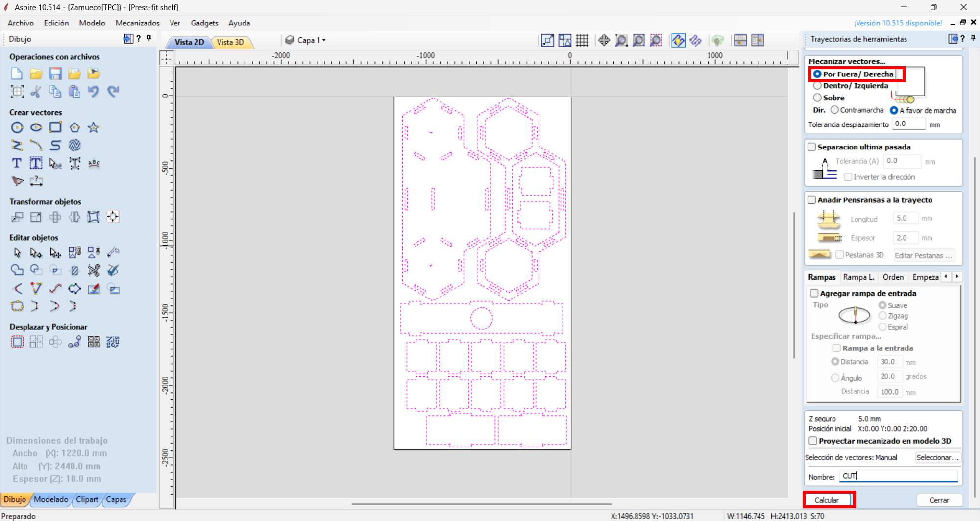The image size is (980, 521).
Task: Activate the Pan view tool
Action: [604, 40]
